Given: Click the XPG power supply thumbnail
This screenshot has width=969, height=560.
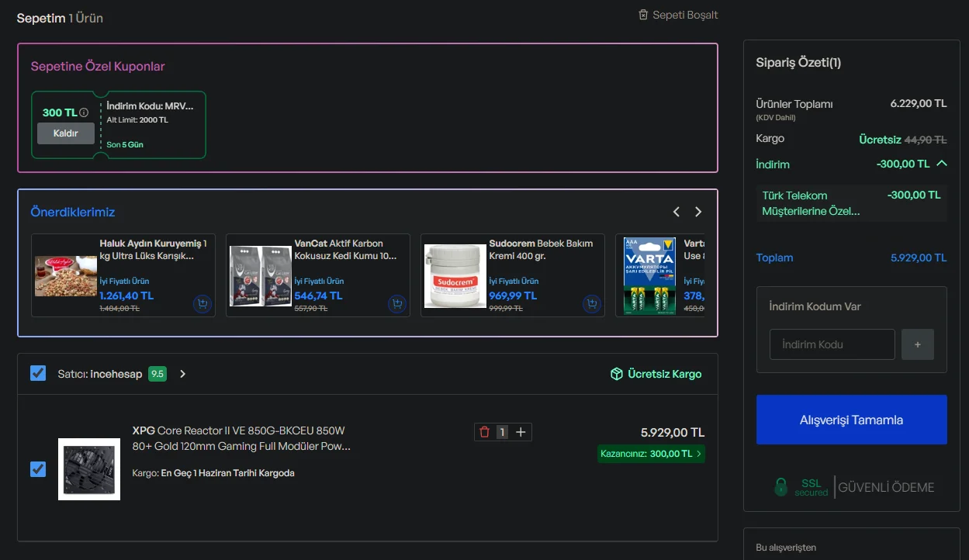Looking at the screenshot, I should coord(89,469).
